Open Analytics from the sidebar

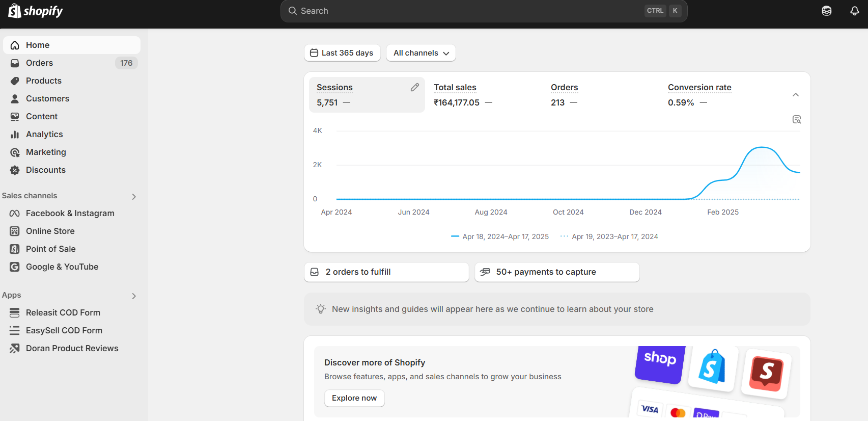click(44, 134)
